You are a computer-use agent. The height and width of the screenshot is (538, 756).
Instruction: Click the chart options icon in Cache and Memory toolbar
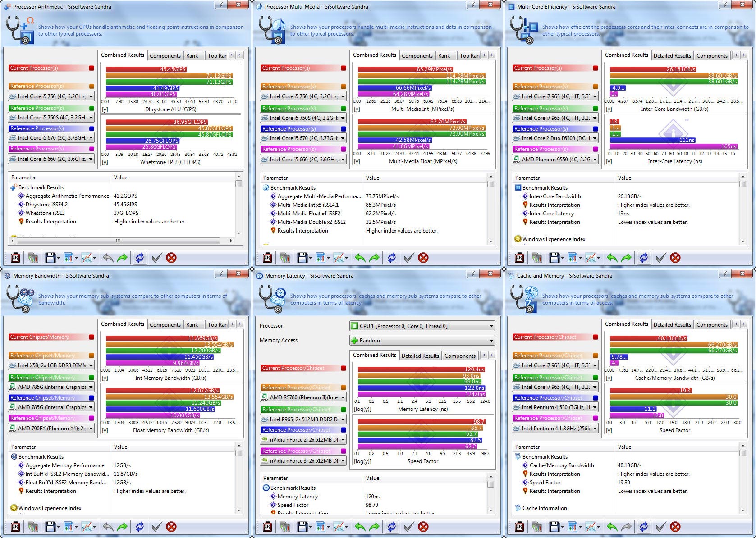[x=573, y=527]
